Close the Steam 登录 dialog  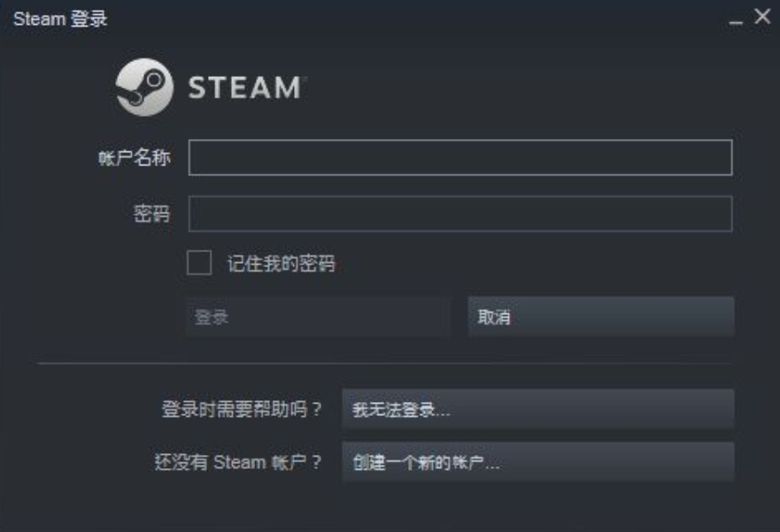coord(762,17)
